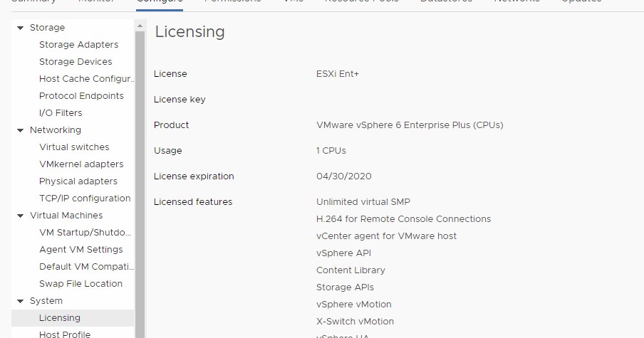Open Default VM Compatibility
Viewport: 644px width, 338px height.
coord(86,267)
